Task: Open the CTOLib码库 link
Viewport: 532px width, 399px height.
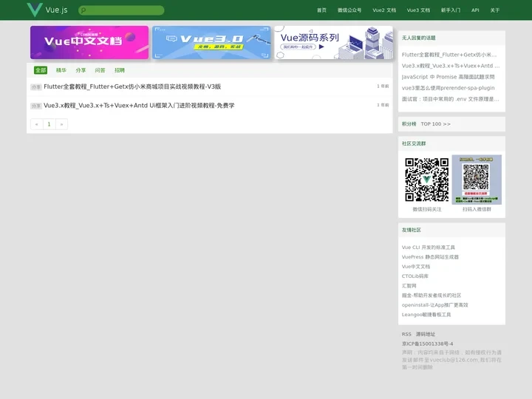Action: (x=415, y=276)
